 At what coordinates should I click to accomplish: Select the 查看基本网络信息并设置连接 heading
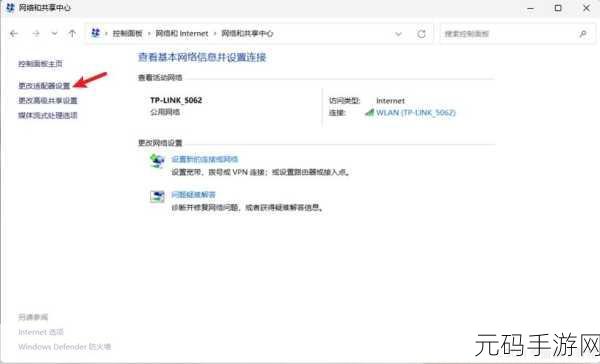click(x=202, y=57)
